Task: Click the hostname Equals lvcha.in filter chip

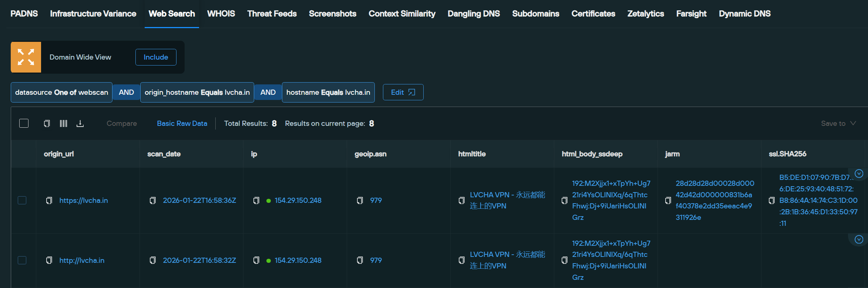Action: pos(328,92)
